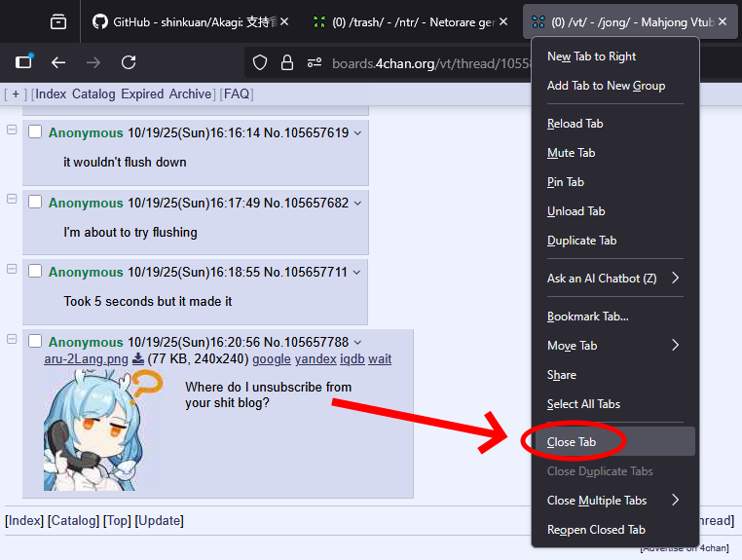
Task: Reload the current page
Action: pos(129,62)
